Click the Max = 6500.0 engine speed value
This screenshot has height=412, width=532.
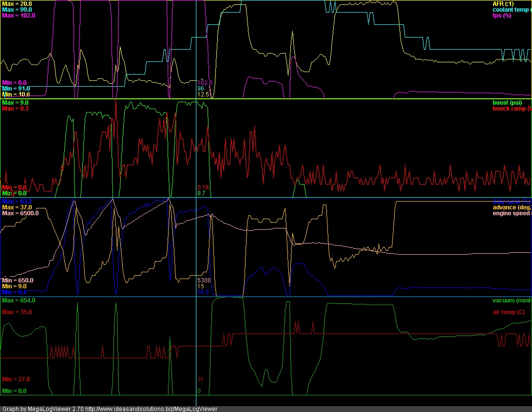click(20, 213)
